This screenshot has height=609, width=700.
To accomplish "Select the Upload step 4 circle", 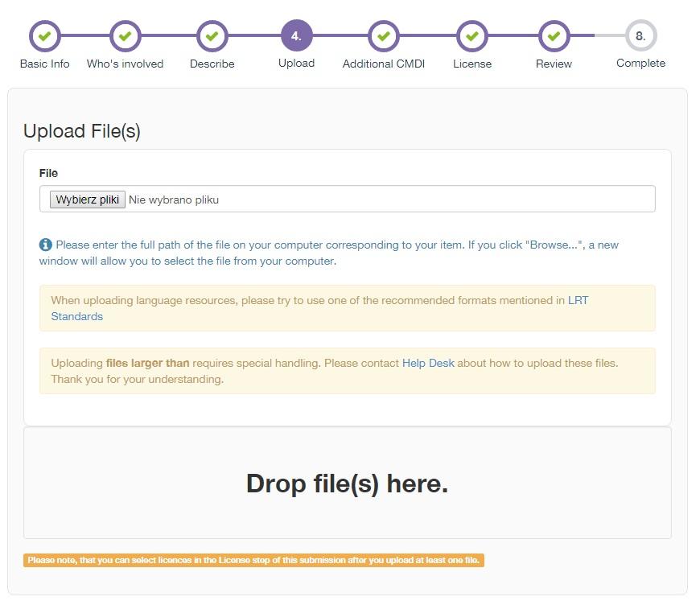I will [x=296, y=35].
